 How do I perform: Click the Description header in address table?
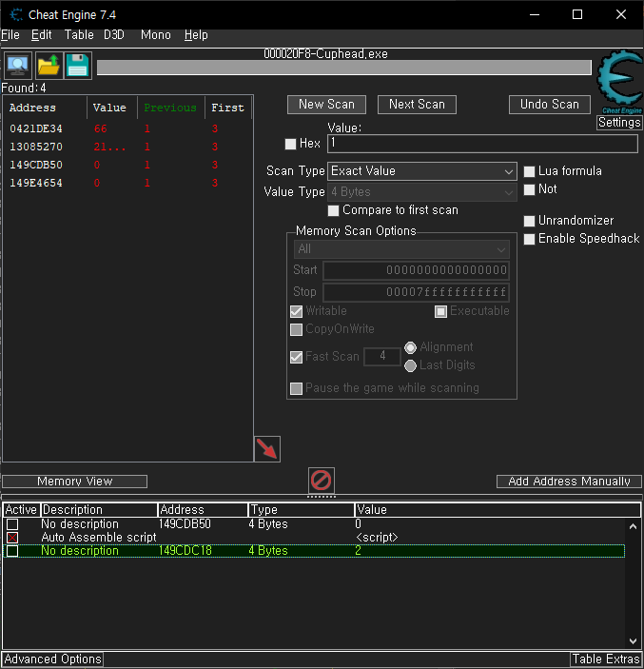99,510
